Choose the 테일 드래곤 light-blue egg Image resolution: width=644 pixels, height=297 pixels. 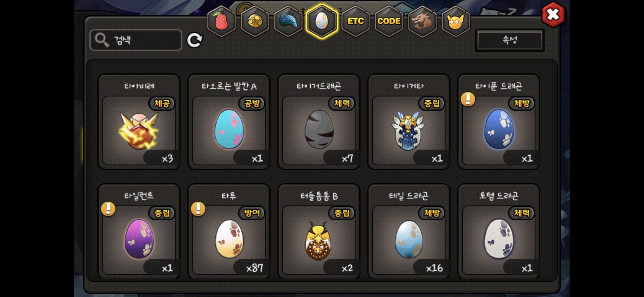click(x=409, y=232)
